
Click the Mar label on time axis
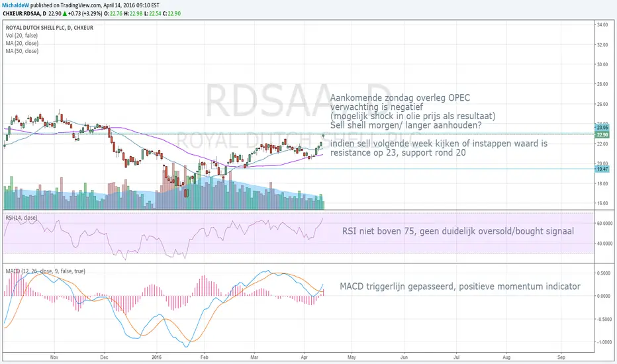pyautogui.click(x=254, y=357)
